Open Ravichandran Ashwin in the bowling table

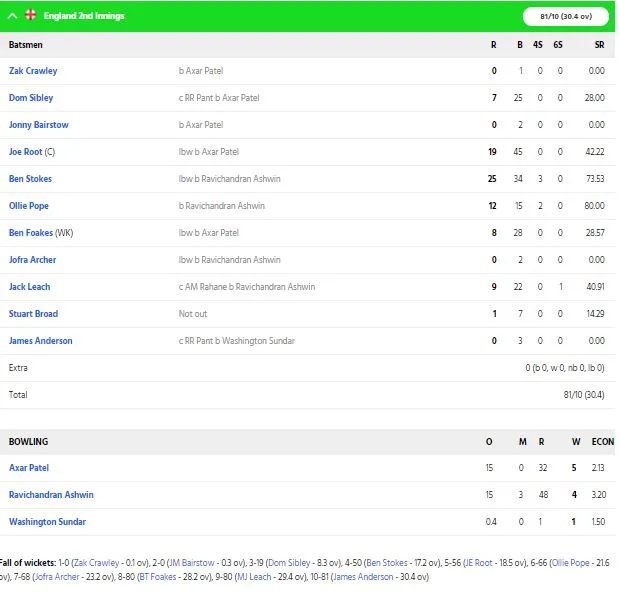[51, 494]
